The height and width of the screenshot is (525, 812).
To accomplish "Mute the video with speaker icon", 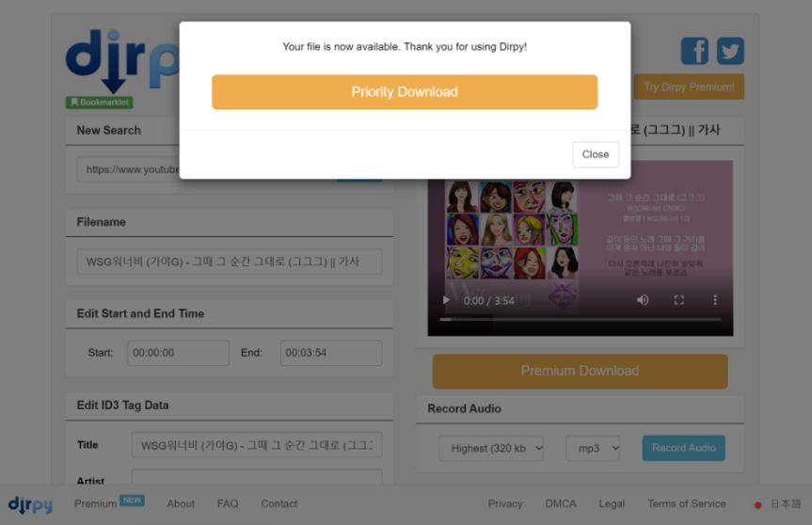I will (643, 300).
